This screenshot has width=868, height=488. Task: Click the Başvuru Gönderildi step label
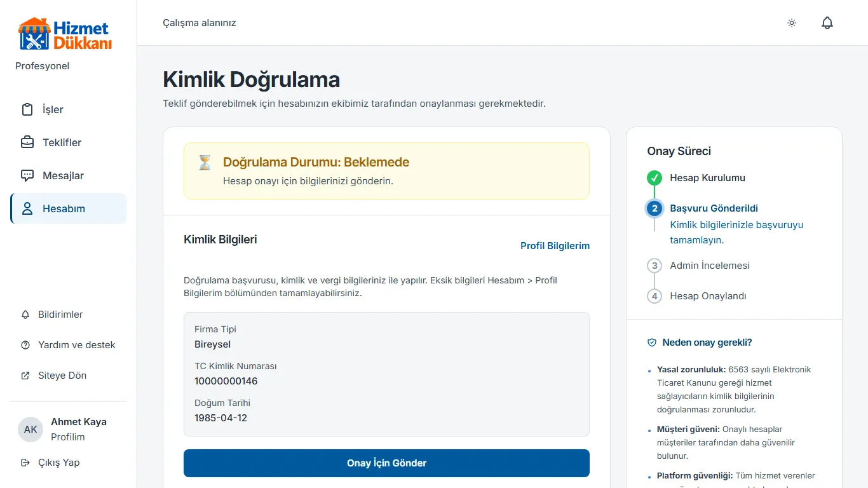click(x=714, y=208)
